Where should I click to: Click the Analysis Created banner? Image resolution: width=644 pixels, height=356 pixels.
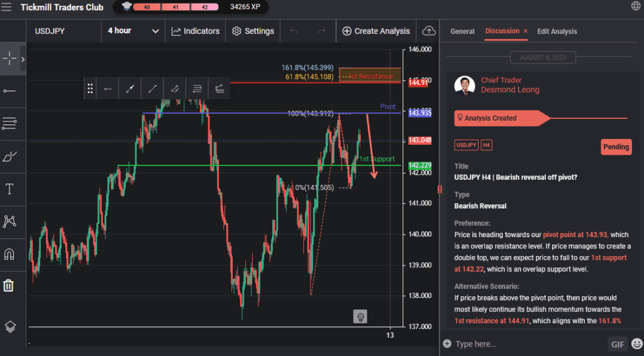502,118
